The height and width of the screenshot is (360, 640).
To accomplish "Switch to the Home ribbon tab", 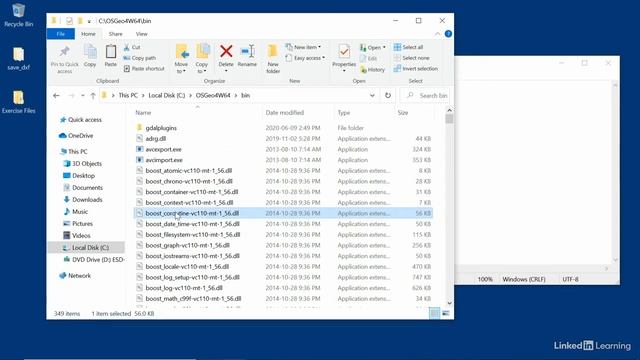I will (x=88, y=34).
